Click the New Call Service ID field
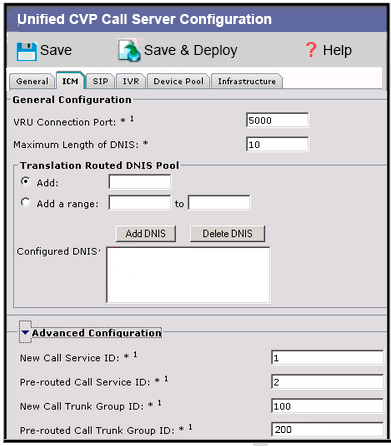The height and width of the screenshot is (446, 391). 327,358
